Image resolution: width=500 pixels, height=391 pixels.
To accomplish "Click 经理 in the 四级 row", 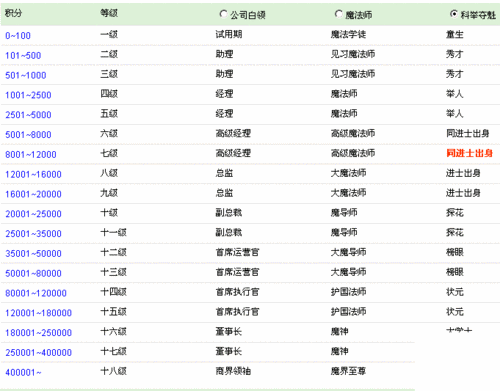I will pyautogui.click(x=224, y=94).
